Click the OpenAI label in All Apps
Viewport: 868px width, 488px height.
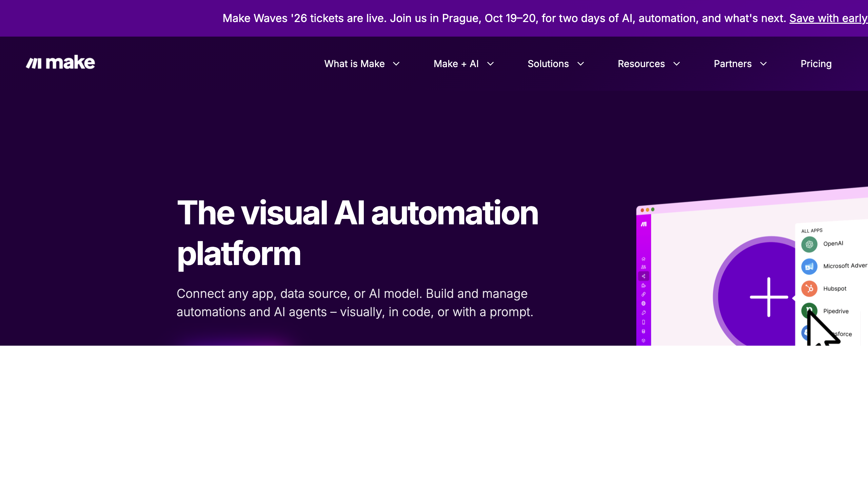click(833, 243)
